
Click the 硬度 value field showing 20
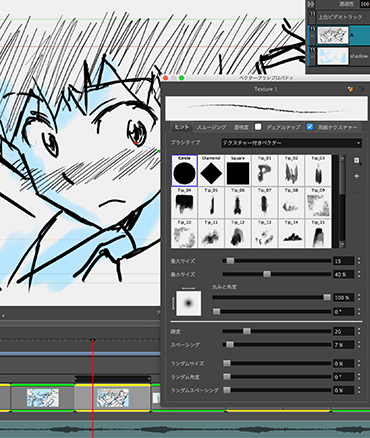coord(344,332)
